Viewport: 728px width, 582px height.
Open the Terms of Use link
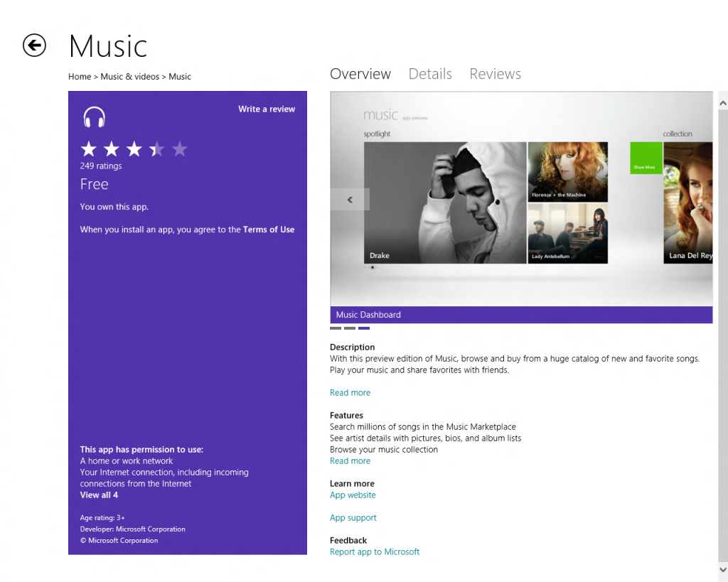pyautogui.click(x=268, y=230)
